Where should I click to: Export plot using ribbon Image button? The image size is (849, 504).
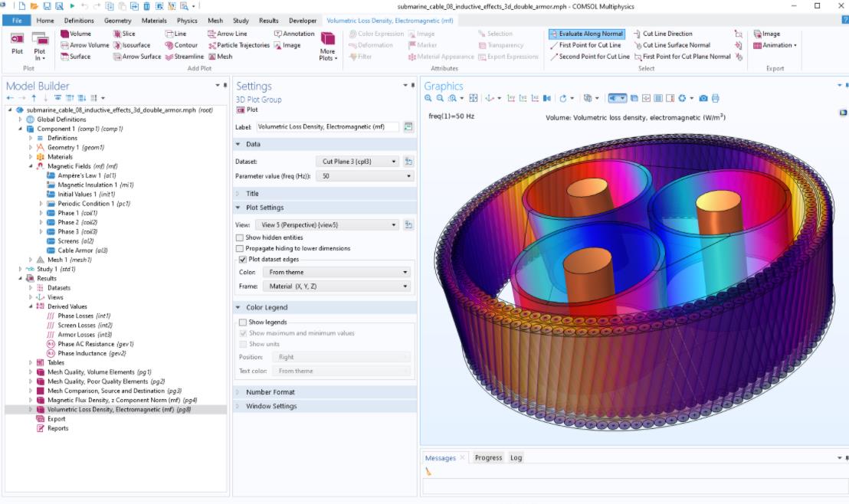767,34
